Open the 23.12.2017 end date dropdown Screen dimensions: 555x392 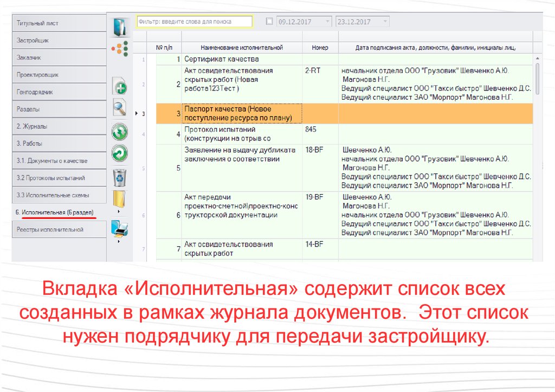click(x=385, y=22)
